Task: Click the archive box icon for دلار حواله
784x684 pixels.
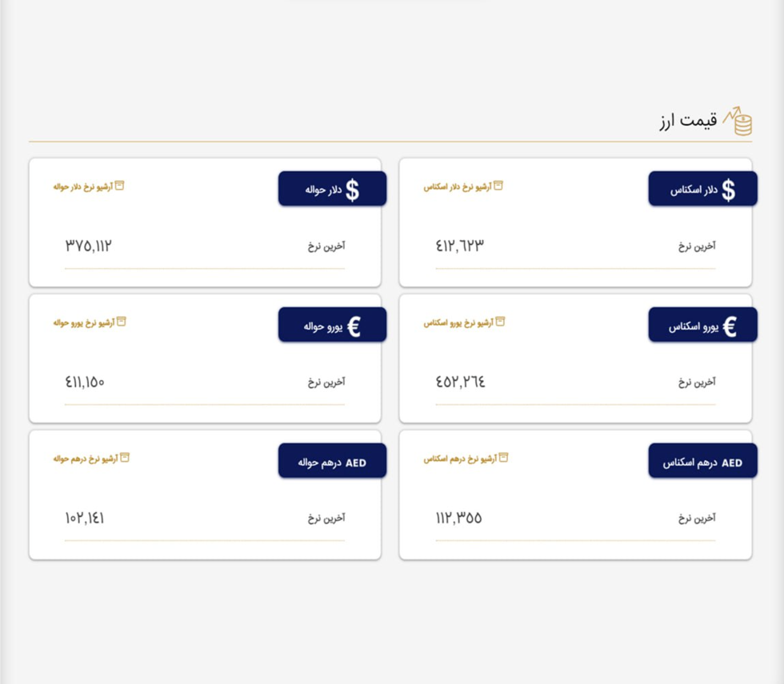Action: (119, 186)
